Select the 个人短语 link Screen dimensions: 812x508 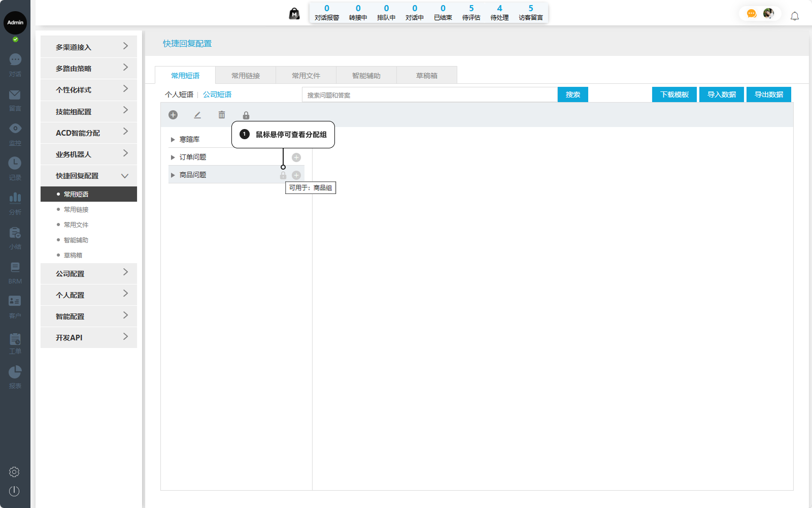coord(179,94)
